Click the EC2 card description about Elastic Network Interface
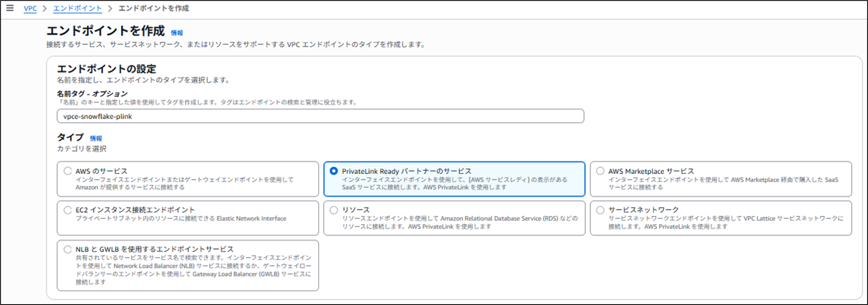Image resolution: width=868 pixels, height=305 pixels. (181, 219)
